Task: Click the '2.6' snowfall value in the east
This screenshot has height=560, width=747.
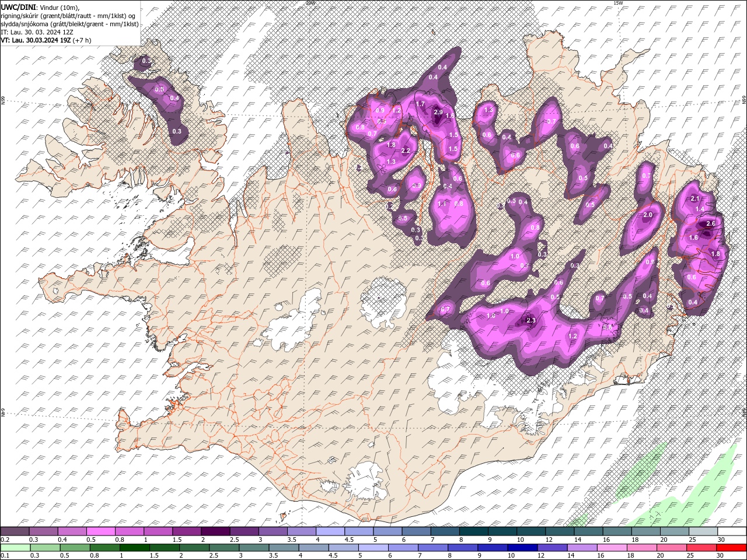Action: (711, 223)
